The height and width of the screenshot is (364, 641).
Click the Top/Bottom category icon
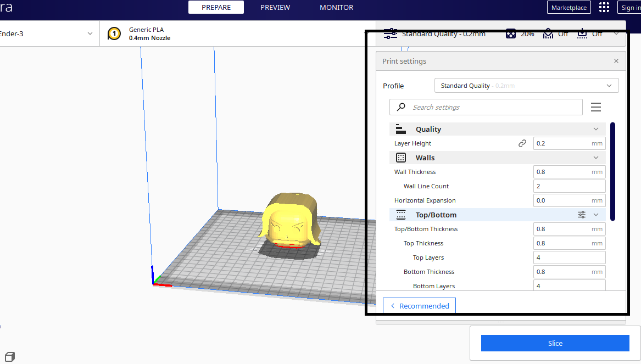click(x=400, y=215)
